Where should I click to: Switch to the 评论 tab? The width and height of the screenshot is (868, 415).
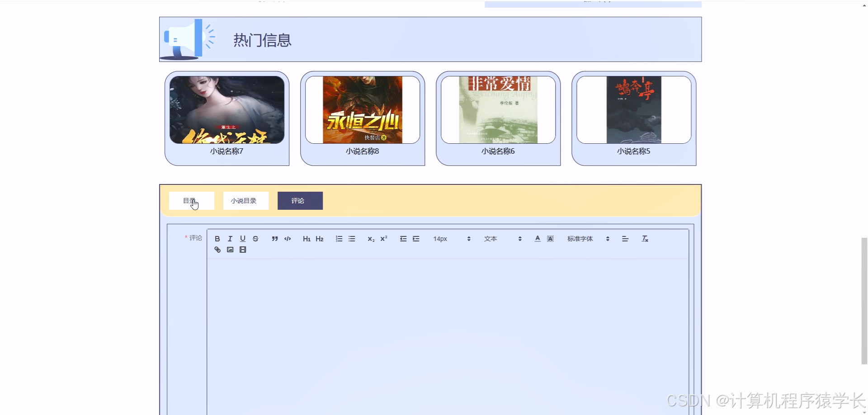[x=300, y=200]
